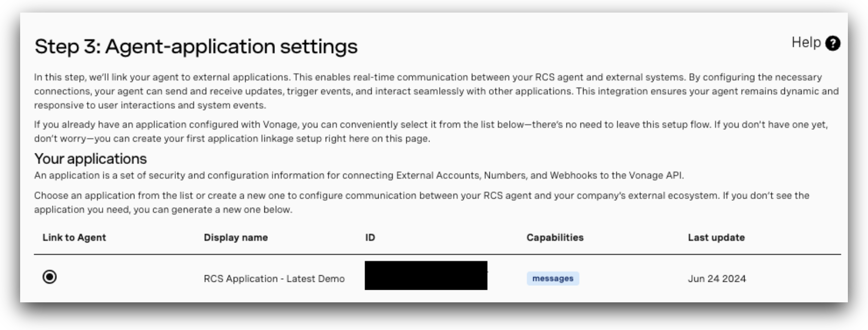This screenshot has height=330, width=868.
Task: Click the Help question mark icon
Action: click(x=833, y=43)
